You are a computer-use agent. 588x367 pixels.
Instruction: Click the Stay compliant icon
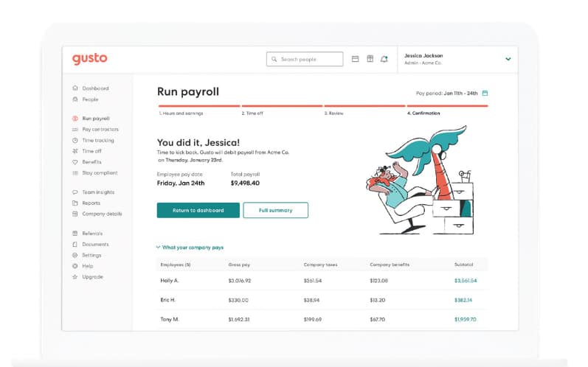(x=75, y=172)
